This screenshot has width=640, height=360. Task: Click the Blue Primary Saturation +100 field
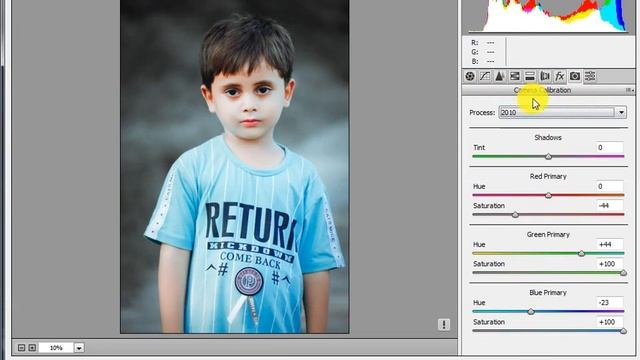[609, 322]
